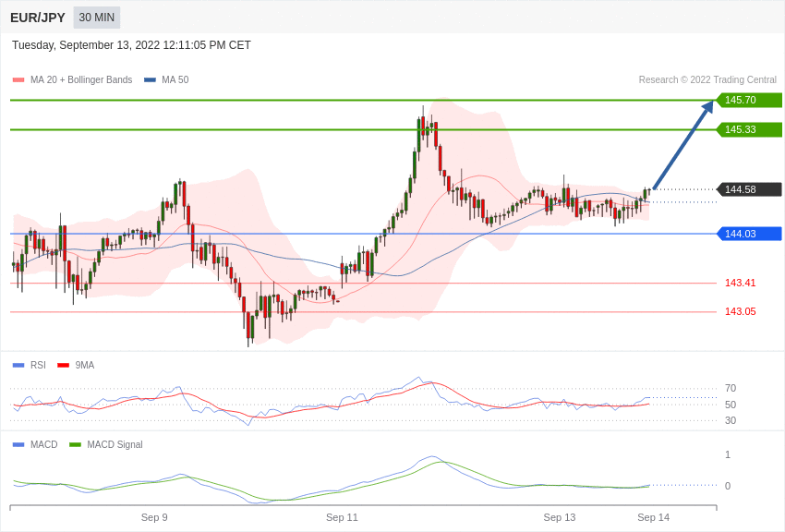The image size is (785, 532).
Task: Click the 145.70 resistance price tag
Action: [x=749, y=100]
